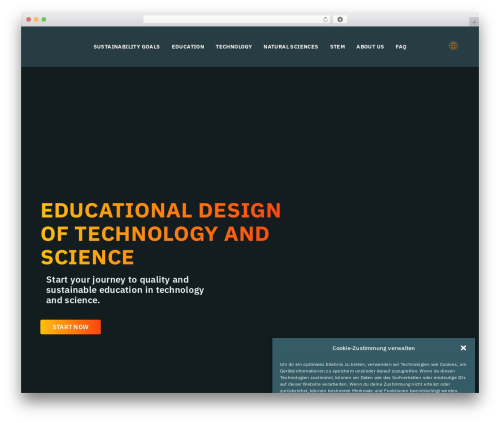
Task: Open the FAQ page link
Action: [401, 47]
